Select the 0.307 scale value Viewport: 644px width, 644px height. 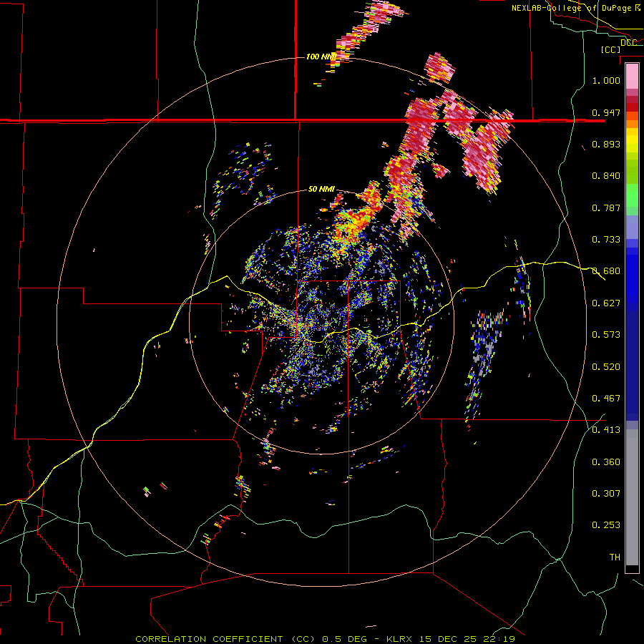tap(606, 494)
